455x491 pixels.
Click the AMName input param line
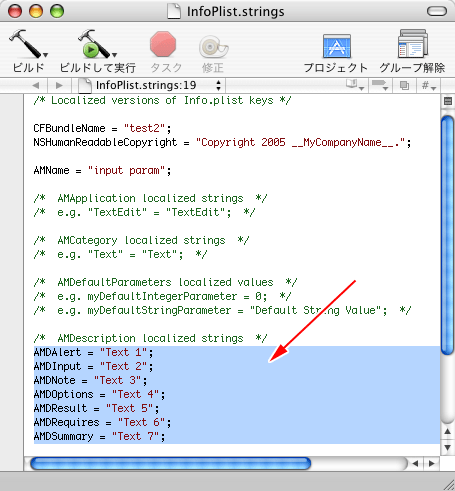point(102,170)
